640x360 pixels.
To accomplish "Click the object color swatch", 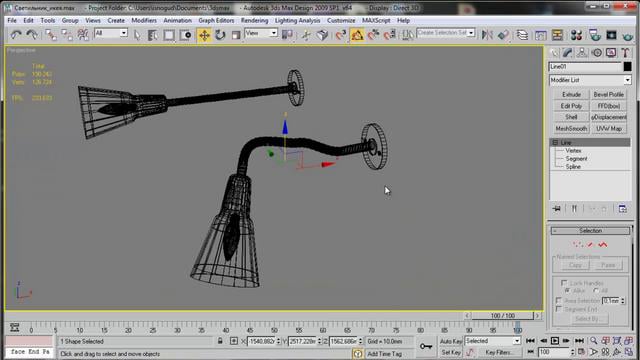I will (x=627, y=67).
